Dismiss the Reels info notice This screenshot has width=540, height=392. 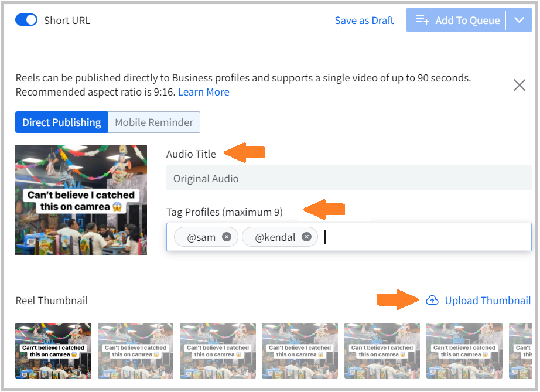(x=519, y=86)
